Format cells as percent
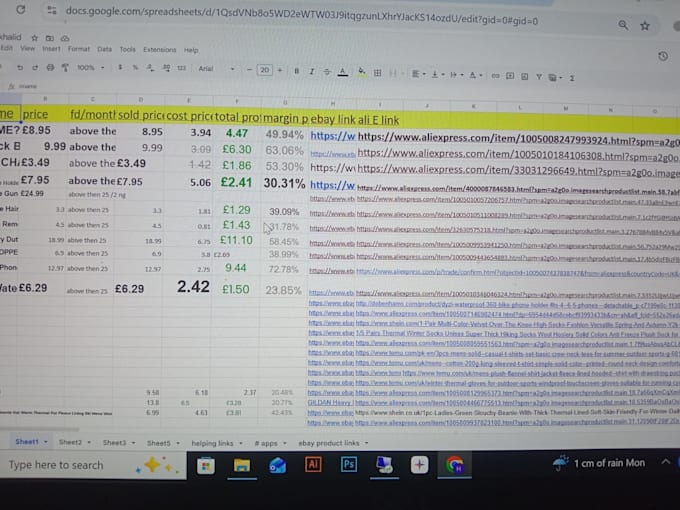This screenshot has height=510, width=680. [x=135, y=68]
